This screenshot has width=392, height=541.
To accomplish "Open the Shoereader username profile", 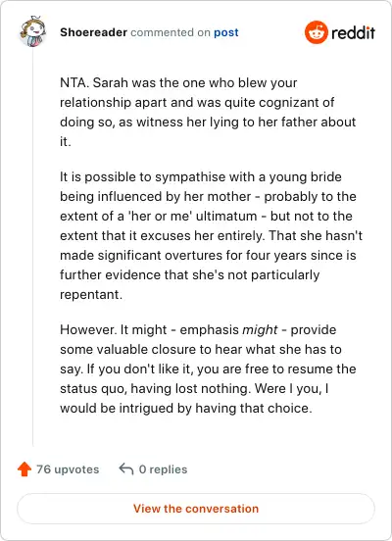I will tap(93, 32).
